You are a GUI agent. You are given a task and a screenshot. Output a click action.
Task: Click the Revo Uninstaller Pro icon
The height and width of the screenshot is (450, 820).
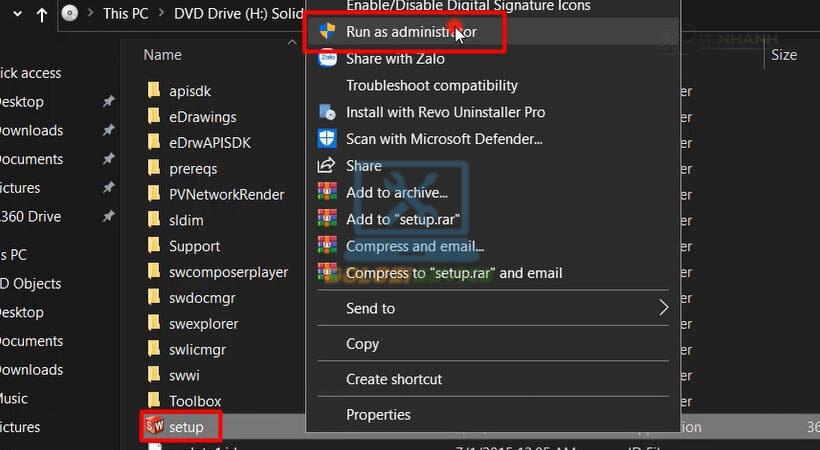pyautogui.click(x=327, y=112)
